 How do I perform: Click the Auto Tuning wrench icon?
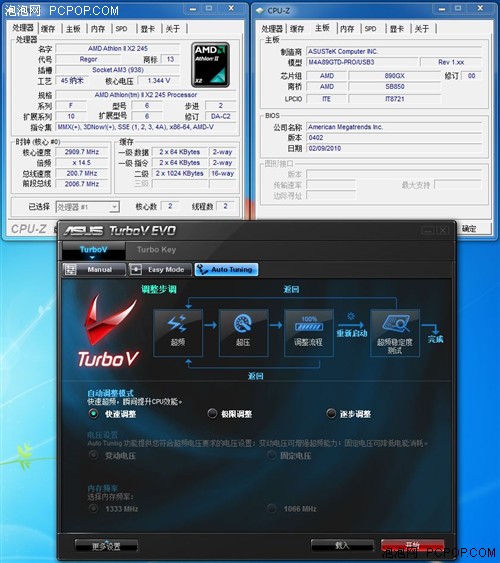click(x=203, y=270)
